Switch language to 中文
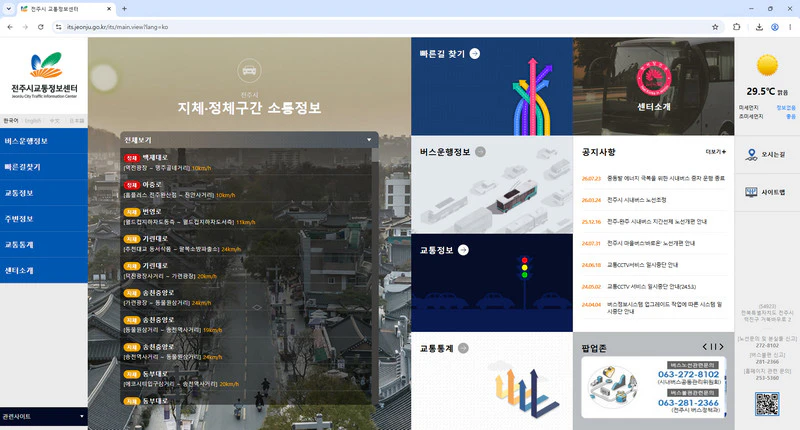800x430 pixels. coord(55,121)
